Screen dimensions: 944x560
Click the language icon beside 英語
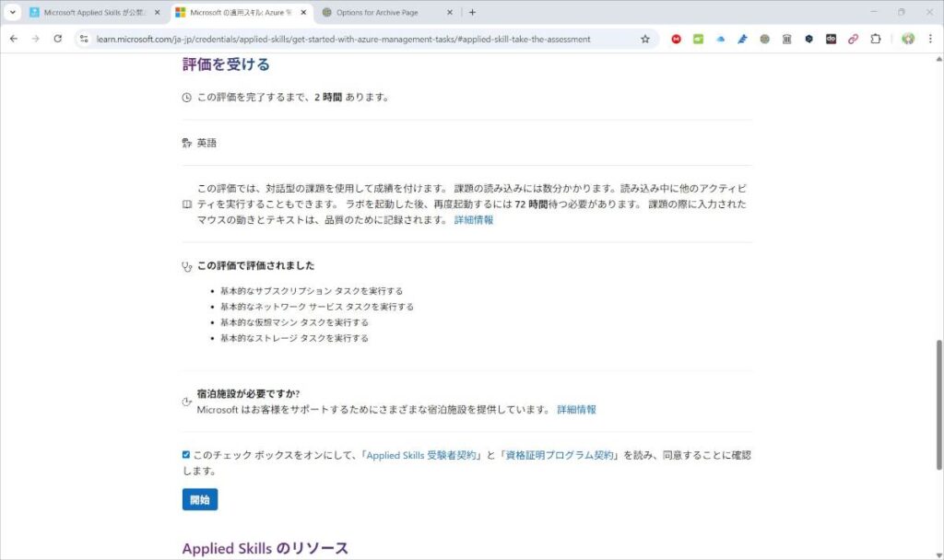[186, 143]
